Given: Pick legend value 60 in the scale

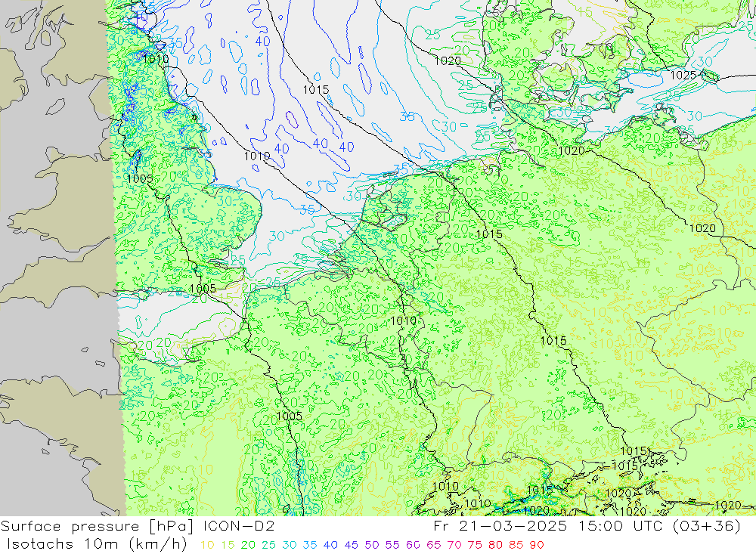Looking at the screenshot, I should [x=414, y=546].
